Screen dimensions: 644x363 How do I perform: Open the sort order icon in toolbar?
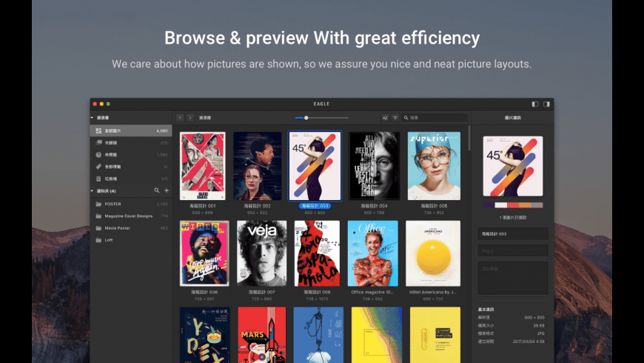click(385, 118)
